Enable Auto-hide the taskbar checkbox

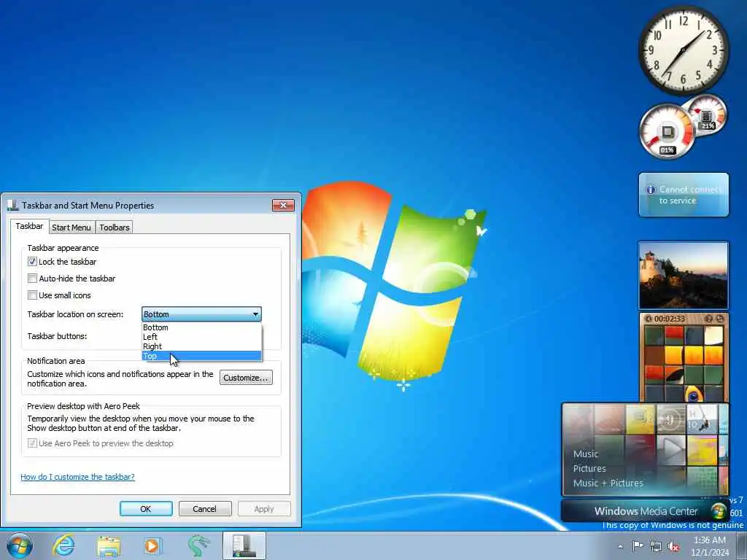[x=32, y=278]
